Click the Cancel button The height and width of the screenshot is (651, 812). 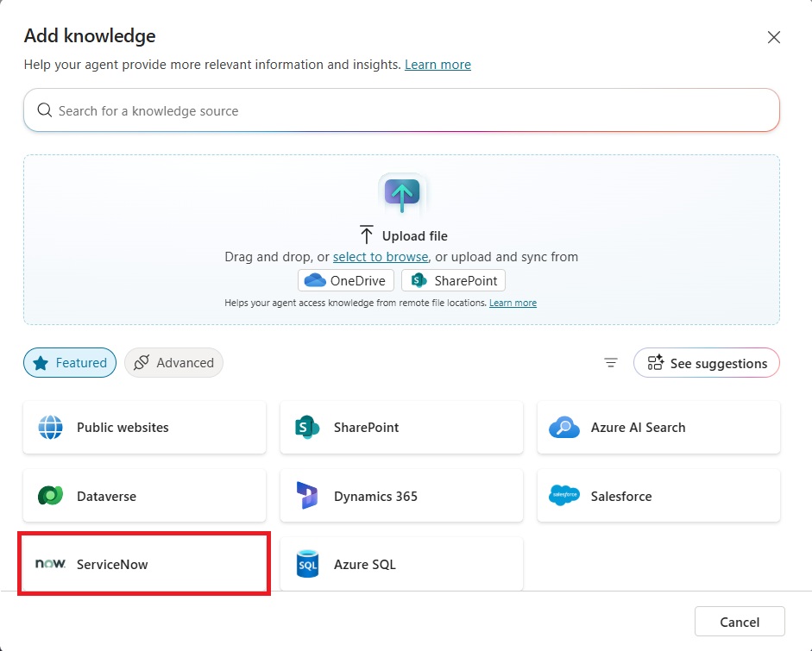point(740,622)
